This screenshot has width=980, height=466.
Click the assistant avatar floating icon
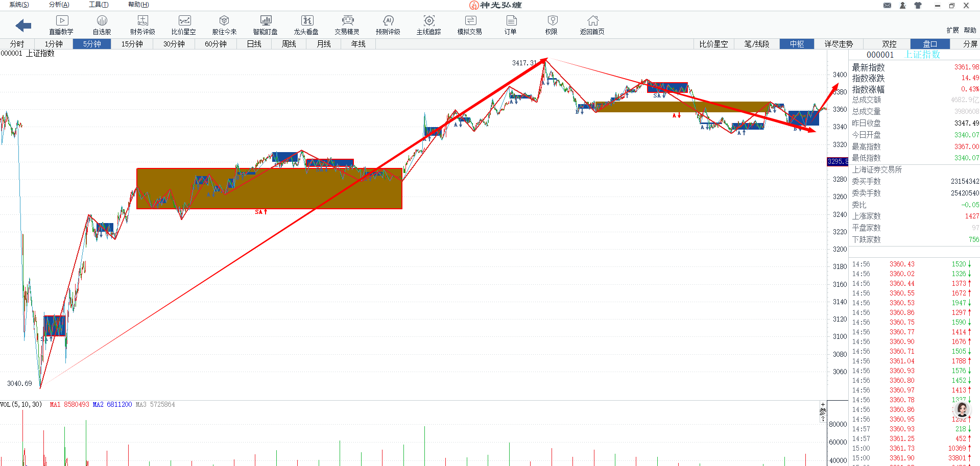(962, 409)
